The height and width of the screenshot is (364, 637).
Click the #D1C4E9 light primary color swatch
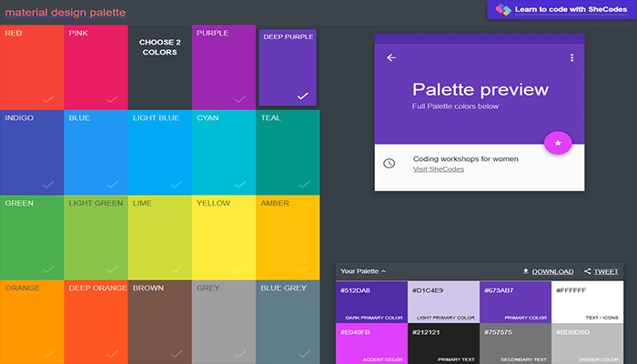coord(444,302)
